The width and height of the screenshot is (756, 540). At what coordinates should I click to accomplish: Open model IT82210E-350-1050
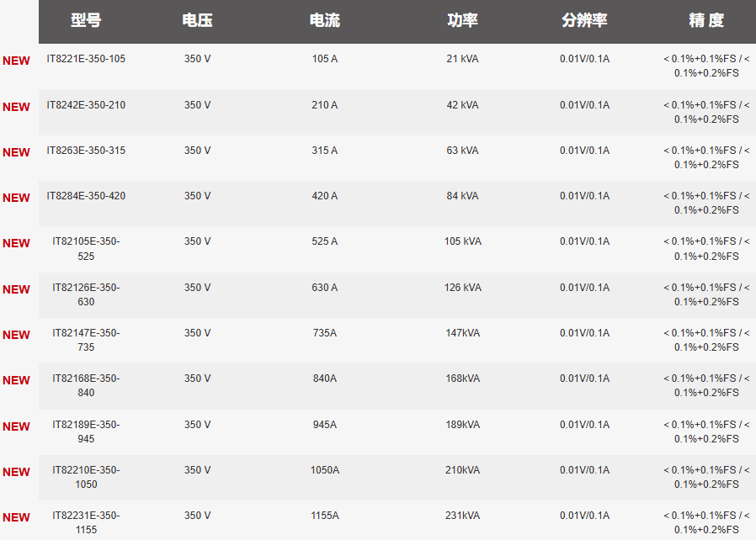(x=86, y=477)
